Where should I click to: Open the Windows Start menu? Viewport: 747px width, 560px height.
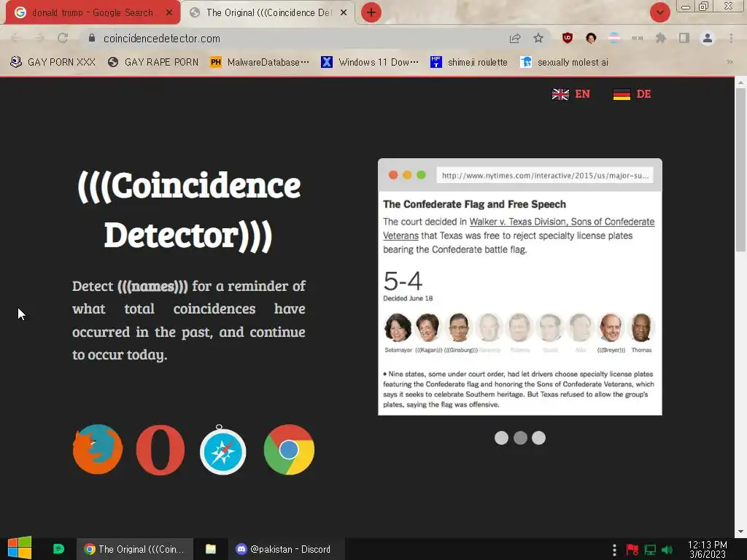click(20, 548)
